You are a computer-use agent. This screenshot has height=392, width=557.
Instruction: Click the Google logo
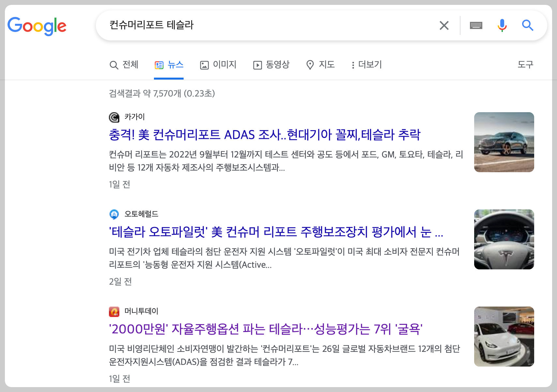(x=37, y=26)
